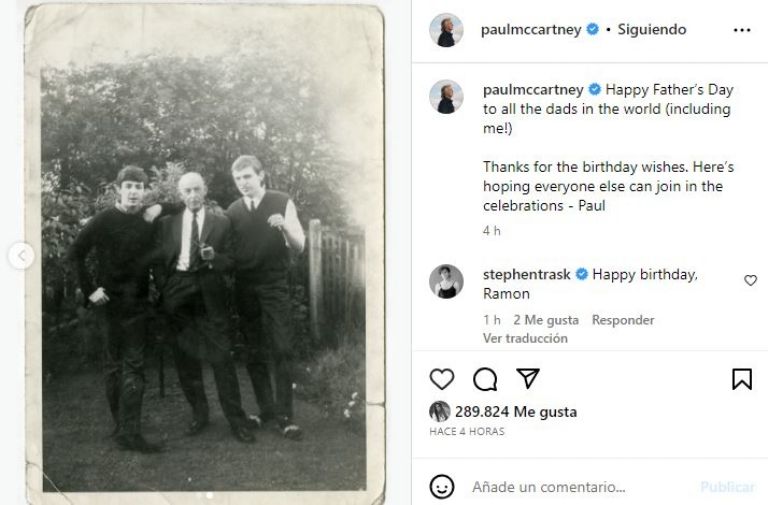Expand Ver traducción for the comment
This screenshot has width=768, height=505.
(x=525, y=338)
